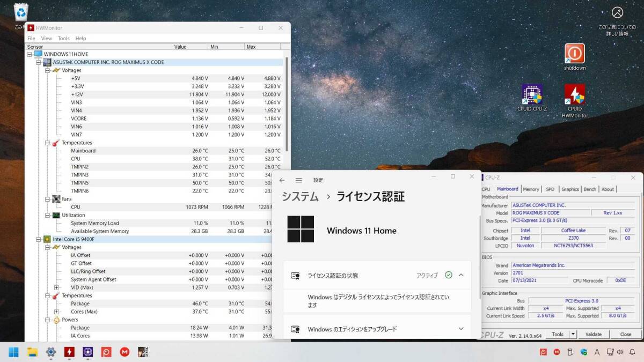Viewport: 644px width, 362px height.
Task: Click the Settings back arrow
Action: pyautogui.click(x=282, y=180)
